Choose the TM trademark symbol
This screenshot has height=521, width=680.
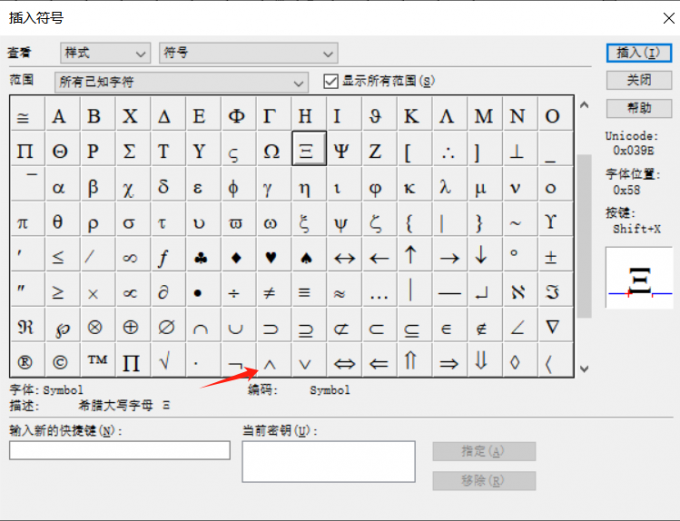97,360
